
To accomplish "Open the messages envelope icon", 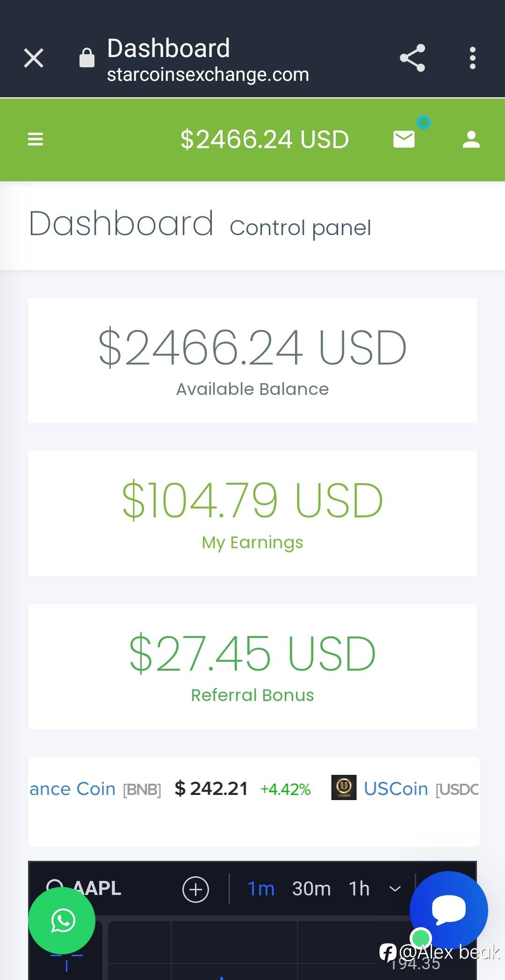I will (x=404, y=139).
